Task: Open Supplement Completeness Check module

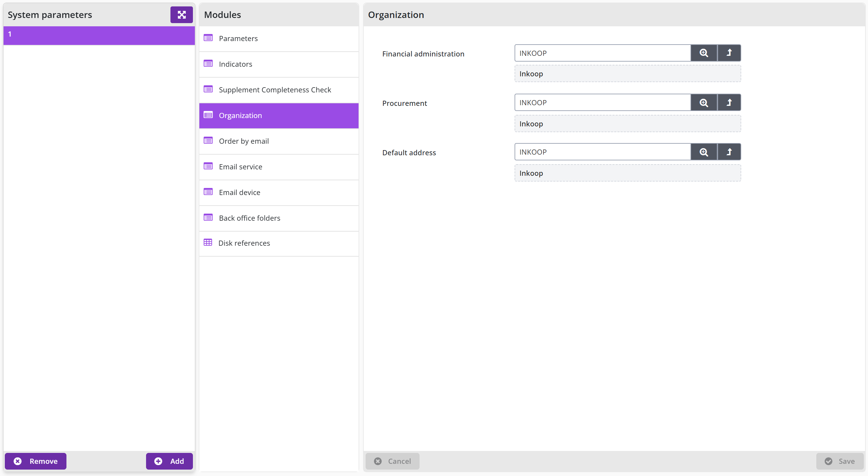Action: point(279,90)
